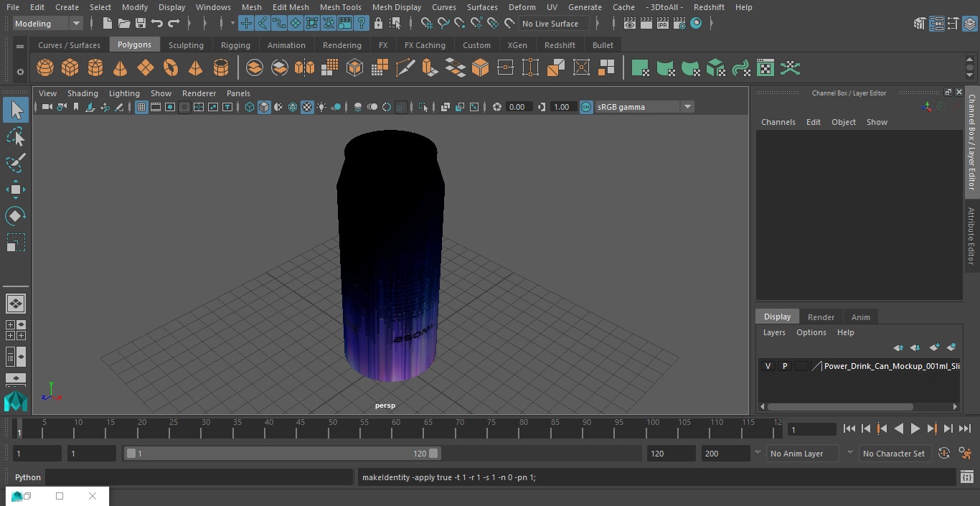Toggle textured display in the viewport
Screen dimensions: 980x506
[x=307, y=107]
